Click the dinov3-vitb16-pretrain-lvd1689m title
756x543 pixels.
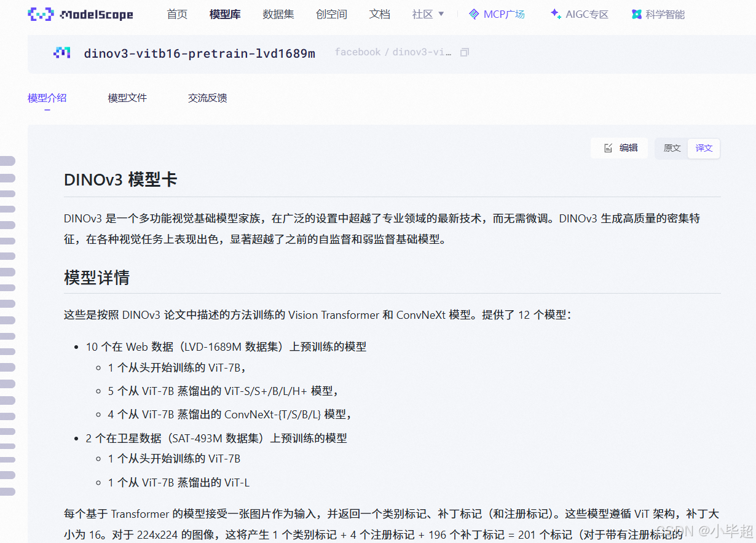tap(200, 53)
